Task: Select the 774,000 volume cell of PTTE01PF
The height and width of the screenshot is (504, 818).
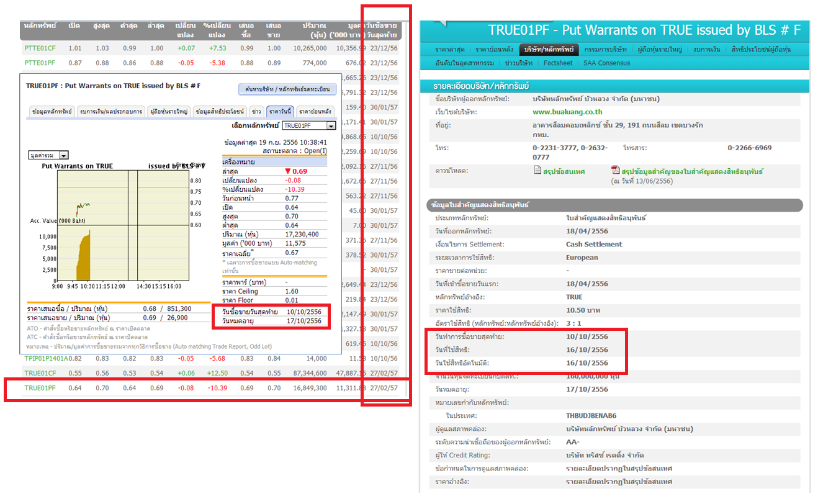Action: 315,63
